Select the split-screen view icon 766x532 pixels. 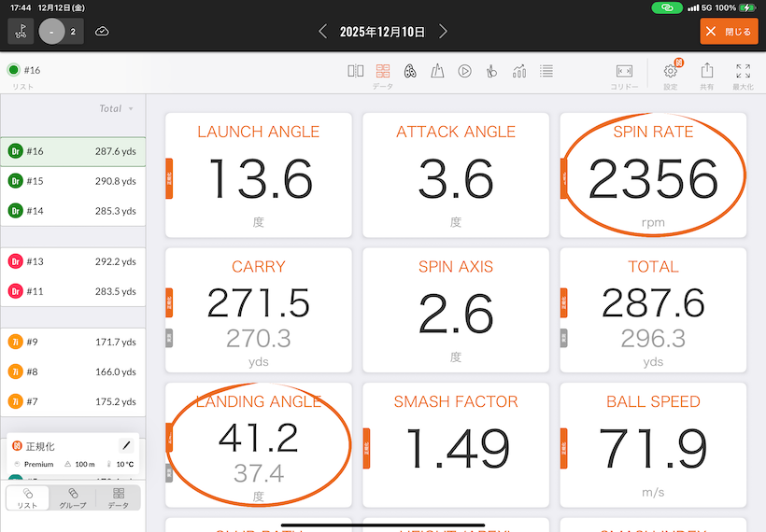coord(356,71)
